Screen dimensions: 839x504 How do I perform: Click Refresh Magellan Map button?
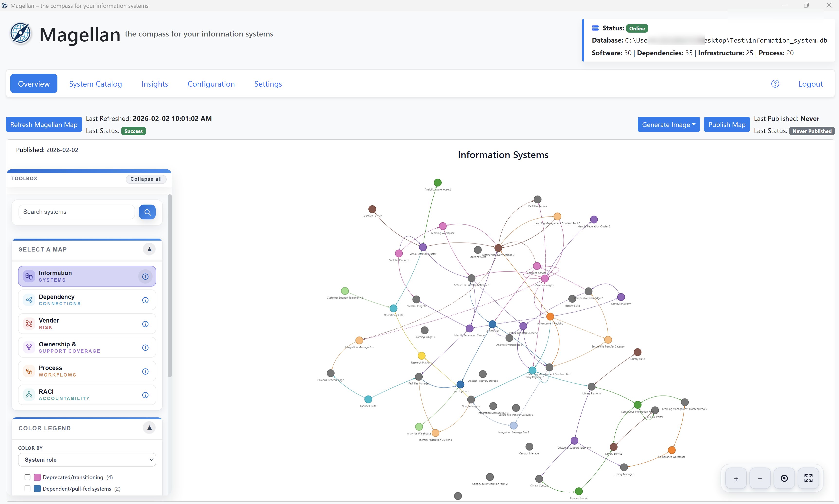[44, 125]
